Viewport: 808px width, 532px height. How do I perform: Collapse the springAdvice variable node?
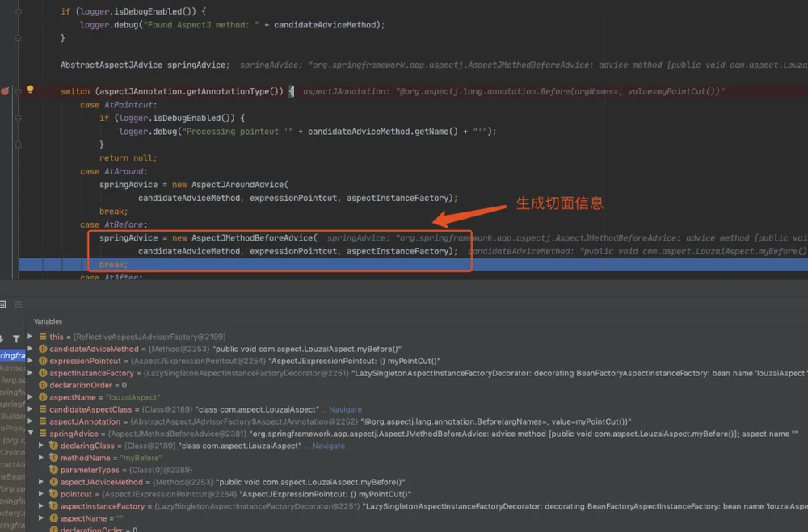[x=31, y=434]
